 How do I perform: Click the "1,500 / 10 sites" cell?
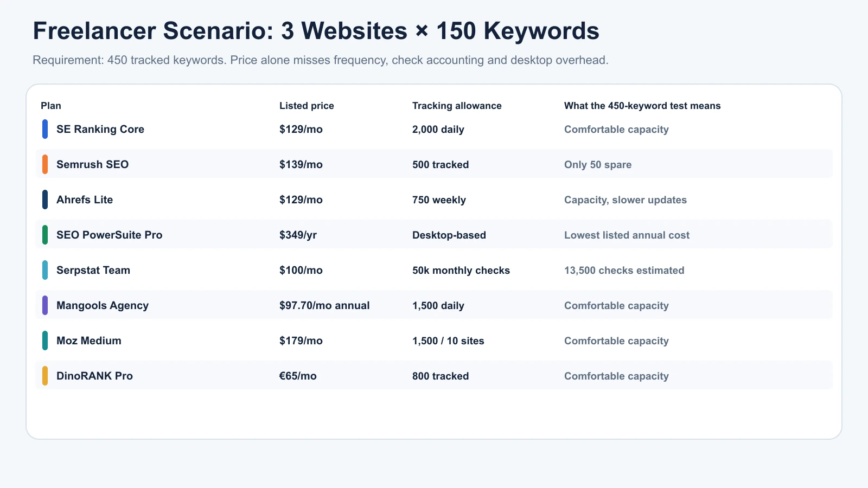[448, 341]
